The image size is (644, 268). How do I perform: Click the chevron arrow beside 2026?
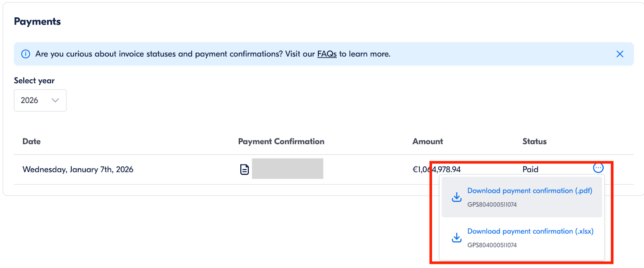(x=55, y=100)
